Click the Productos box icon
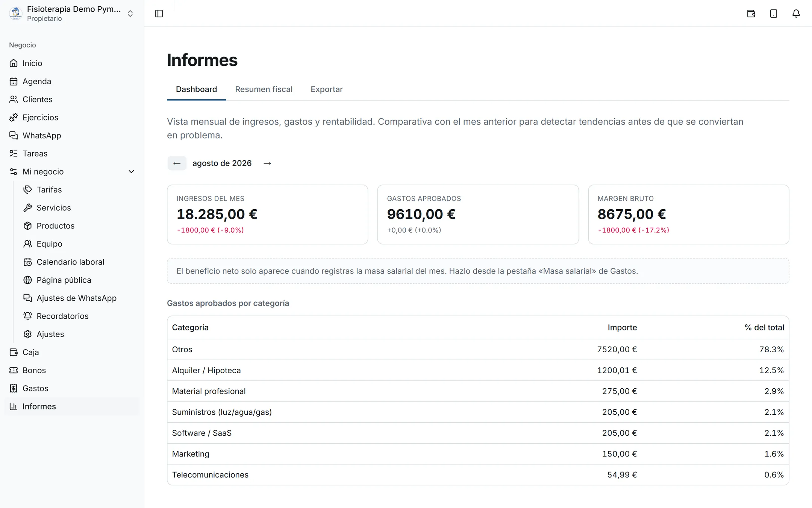Screen dimensions: 812x508 27,226
